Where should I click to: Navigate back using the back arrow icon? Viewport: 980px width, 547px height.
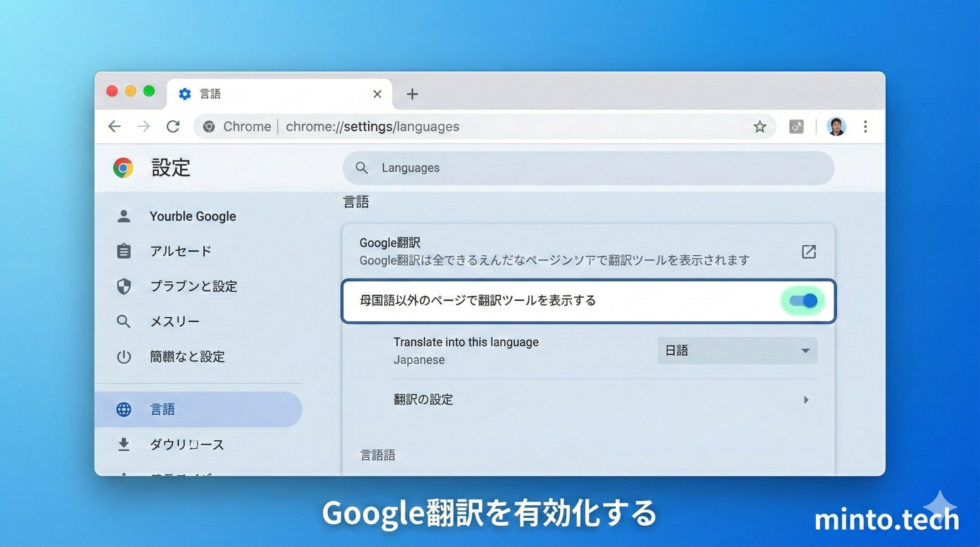coord(114,126)
